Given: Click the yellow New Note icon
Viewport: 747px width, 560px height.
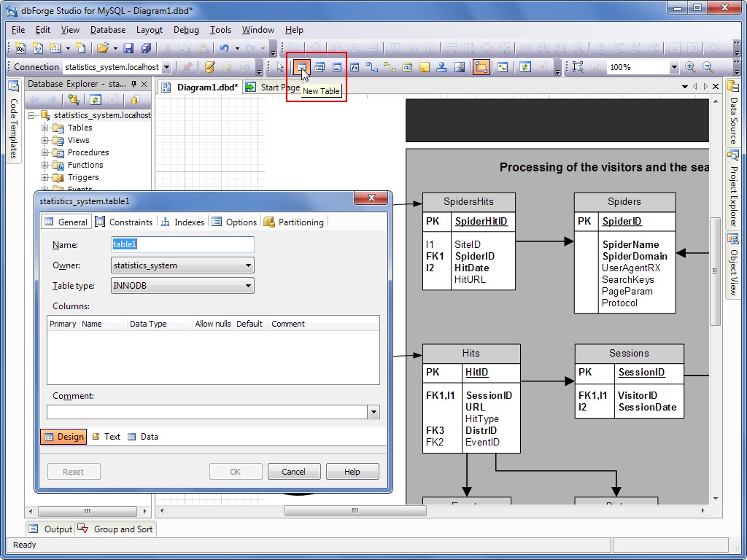Looking at the screenshot, I should (x=425, y=67).
